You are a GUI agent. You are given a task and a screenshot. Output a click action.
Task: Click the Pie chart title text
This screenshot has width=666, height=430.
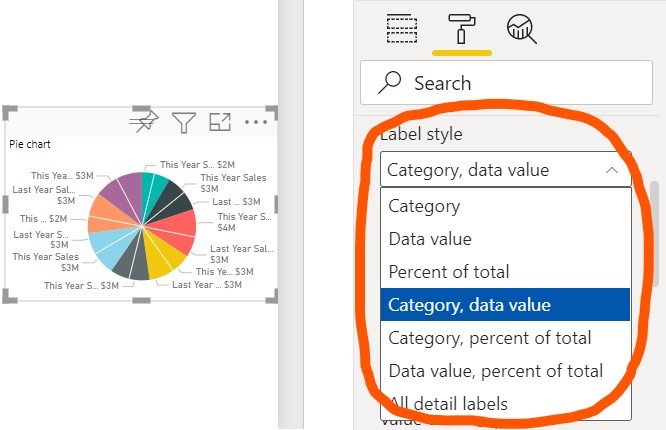30,144
